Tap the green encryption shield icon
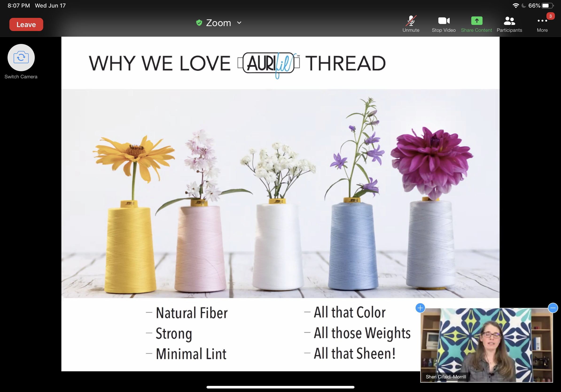561x392 pixels. tap(199, 23)
